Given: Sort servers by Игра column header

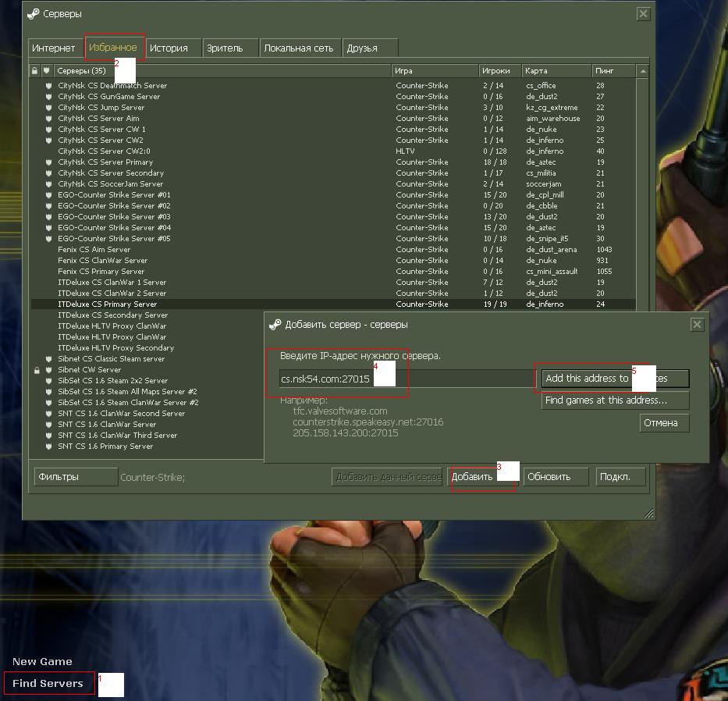Looking at the screenshot, I should pos(435,70).
